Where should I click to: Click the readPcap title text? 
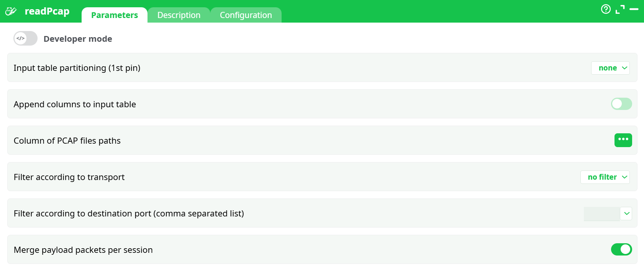[x=47, y=11]
